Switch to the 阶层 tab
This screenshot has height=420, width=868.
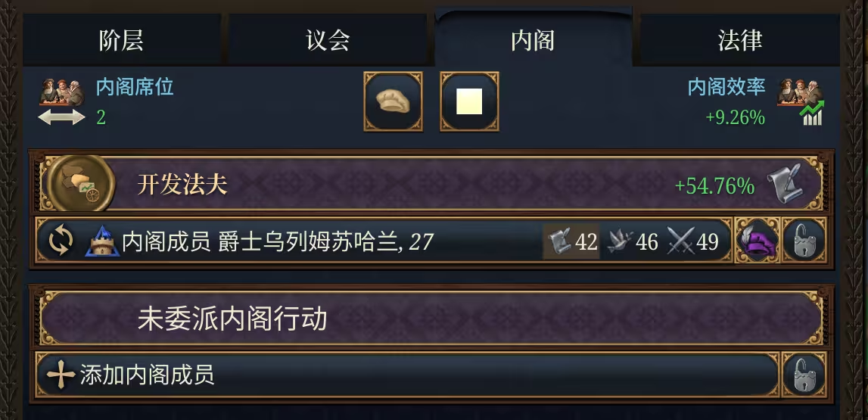coord(121,40)
